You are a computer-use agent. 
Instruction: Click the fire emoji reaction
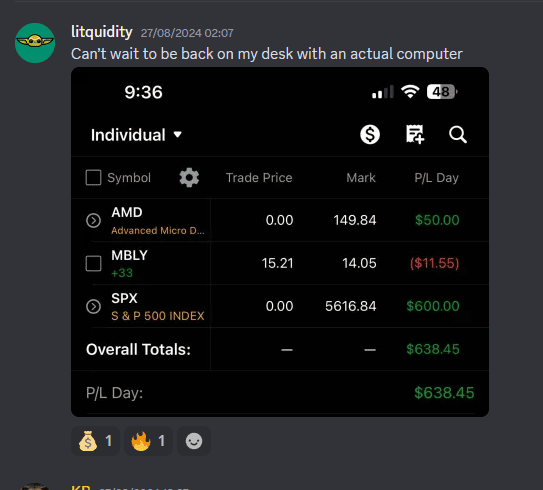coord(148,441)
